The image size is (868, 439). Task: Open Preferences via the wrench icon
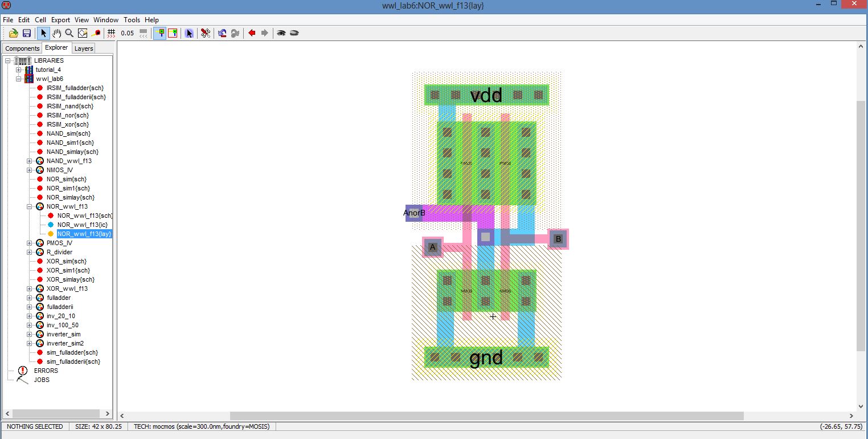(206, 33)
